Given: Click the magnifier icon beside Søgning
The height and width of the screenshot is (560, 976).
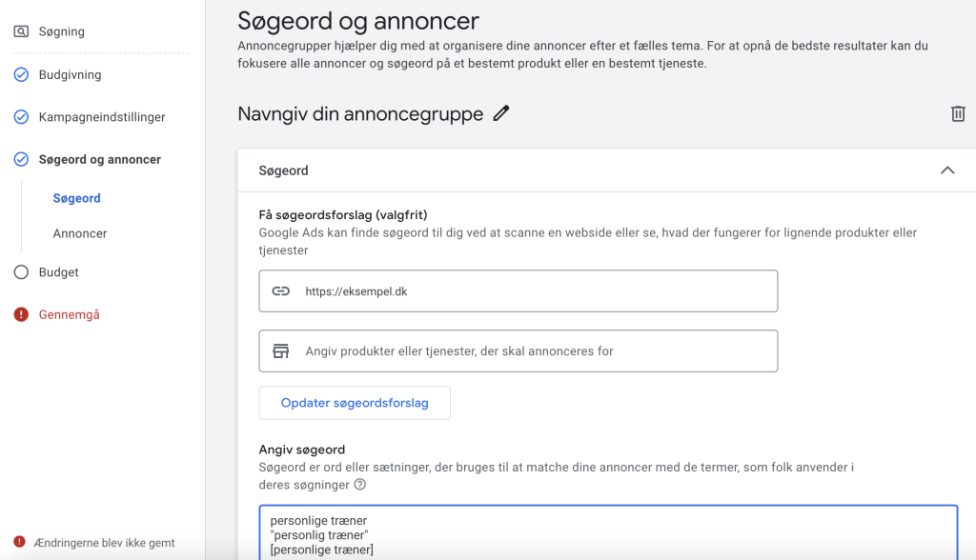Looking at the screenshot, I should 21,30.
